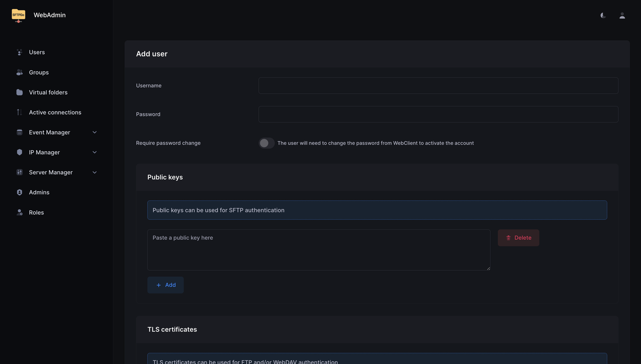This screenshot has height=364, width=641.
Task: Toggle the WebClient activation switch off
Action: click(266, 143)
